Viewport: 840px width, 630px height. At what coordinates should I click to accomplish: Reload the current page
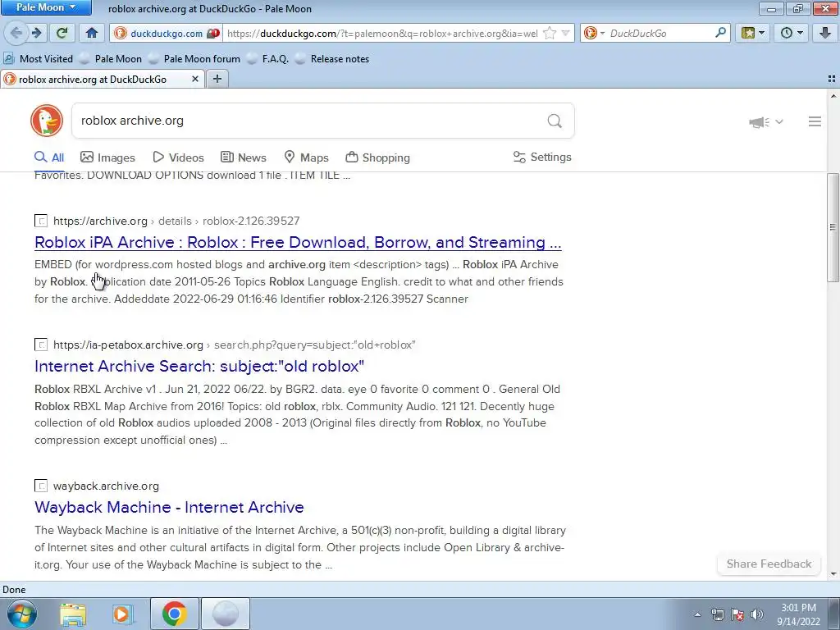point(62,33)
